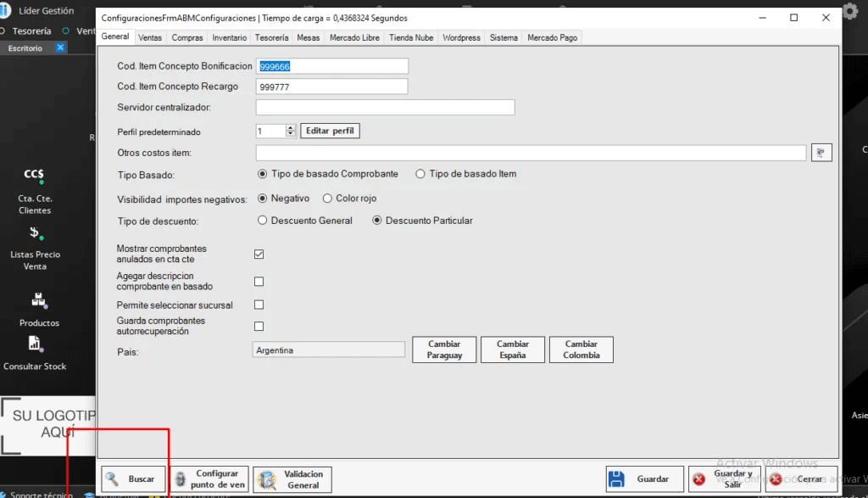Close the Escritorio tab with X icon
Image resolution: width=868 pixels, height=498 pixels.
point(60,48)
